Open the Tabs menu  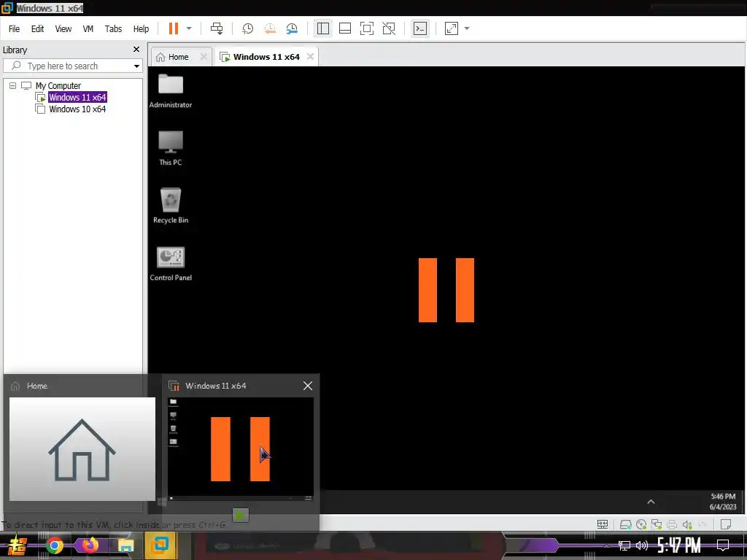(x=113, y=29)
